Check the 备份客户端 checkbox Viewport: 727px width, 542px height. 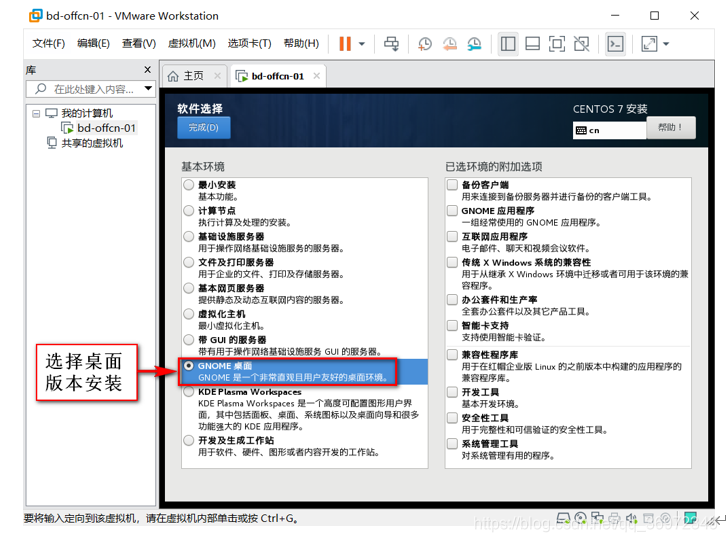pyautogui.click(x=453, y=185)
